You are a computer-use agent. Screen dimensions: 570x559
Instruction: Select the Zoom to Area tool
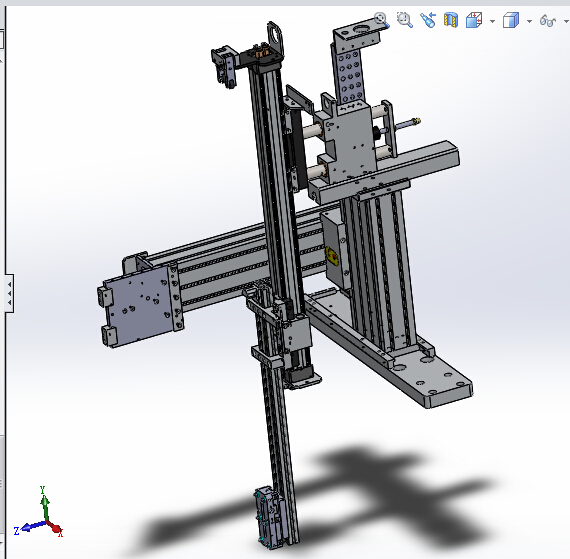(x=405, y=20)
